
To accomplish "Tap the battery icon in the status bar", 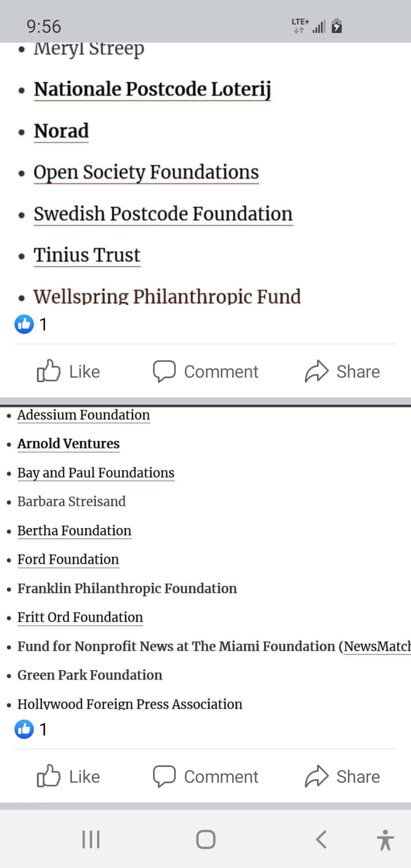I will pyautogui.click(x=336, y=26).
